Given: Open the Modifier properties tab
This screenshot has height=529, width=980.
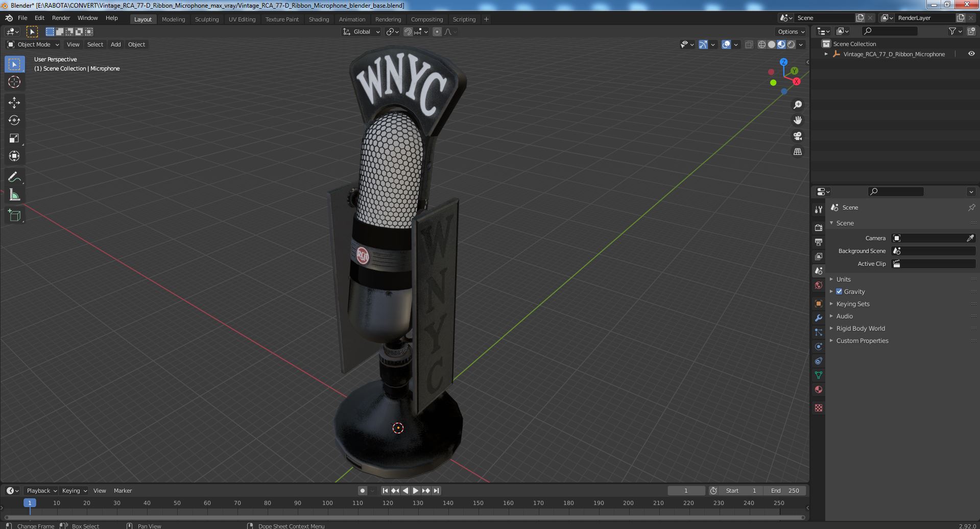Looking at the screenshot, I should [x=819, y=318].
